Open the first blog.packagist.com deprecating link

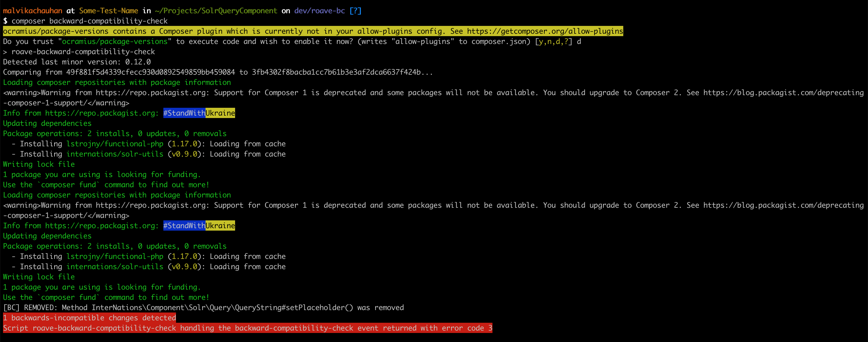[783, 92]
